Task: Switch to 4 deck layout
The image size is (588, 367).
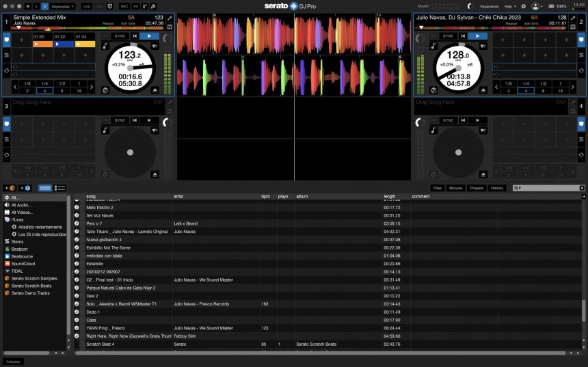Action: (44, 6)
